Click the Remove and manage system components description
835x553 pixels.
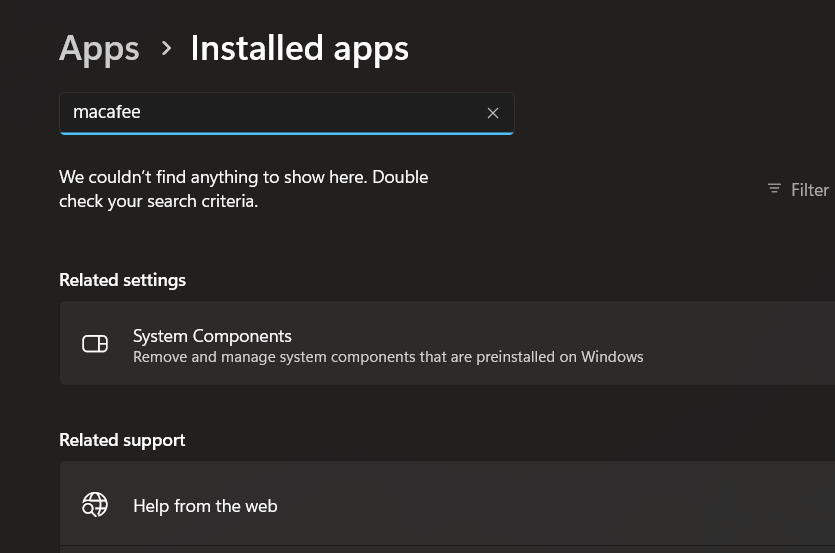click(388, 357)
